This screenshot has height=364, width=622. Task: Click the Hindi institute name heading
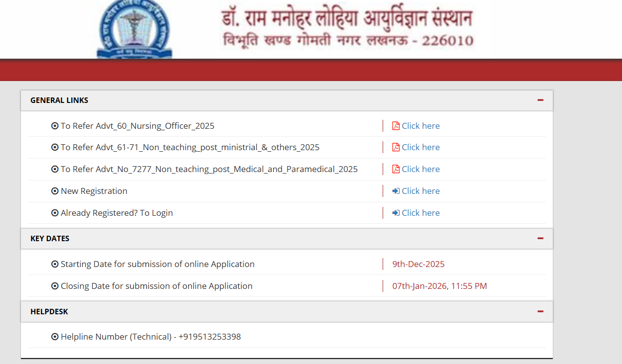(347, 17)
